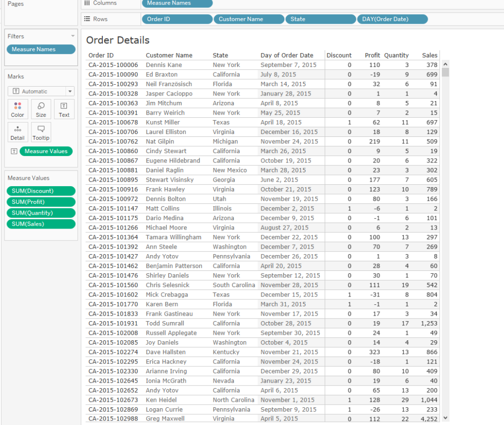Click the Profit column header
Screen dimensions: 504x425
372,55
